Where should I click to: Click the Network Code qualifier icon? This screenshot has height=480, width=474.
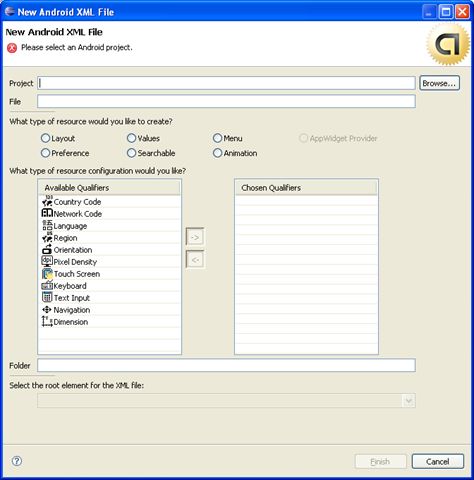click(47, 213)
